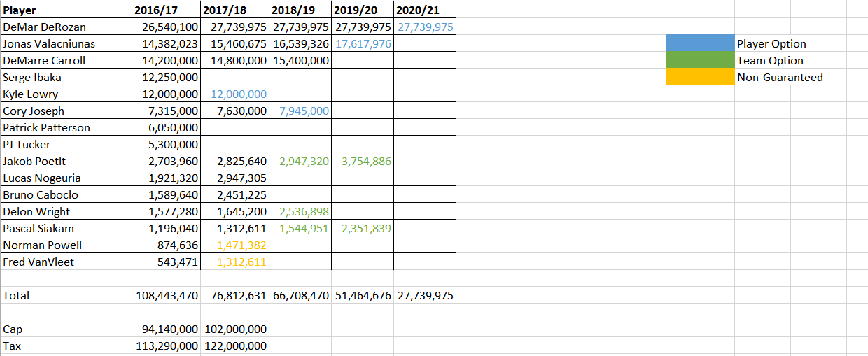
Task: Select the 76,812,631 total cell
Action: (234, 295)
